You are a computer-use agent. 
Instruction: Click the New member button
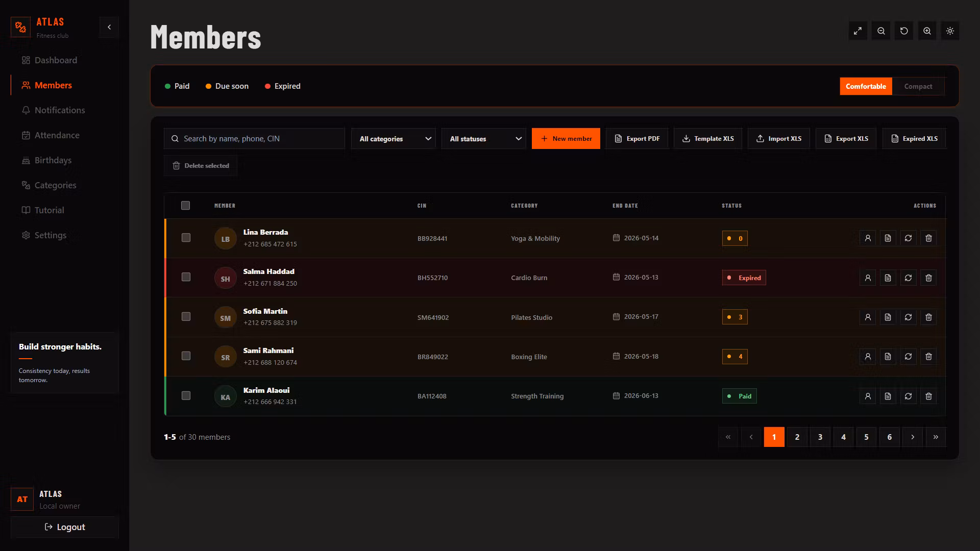566,139
